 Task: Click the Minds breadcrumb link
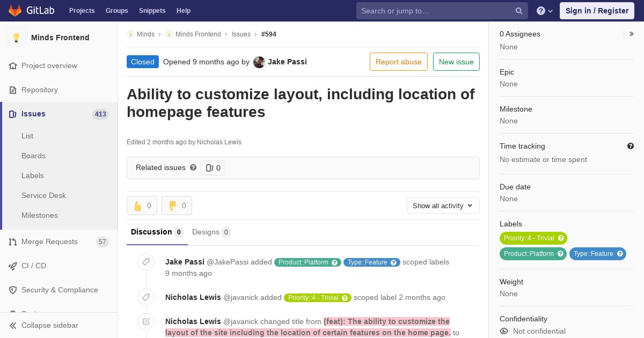tap(145, 34)
